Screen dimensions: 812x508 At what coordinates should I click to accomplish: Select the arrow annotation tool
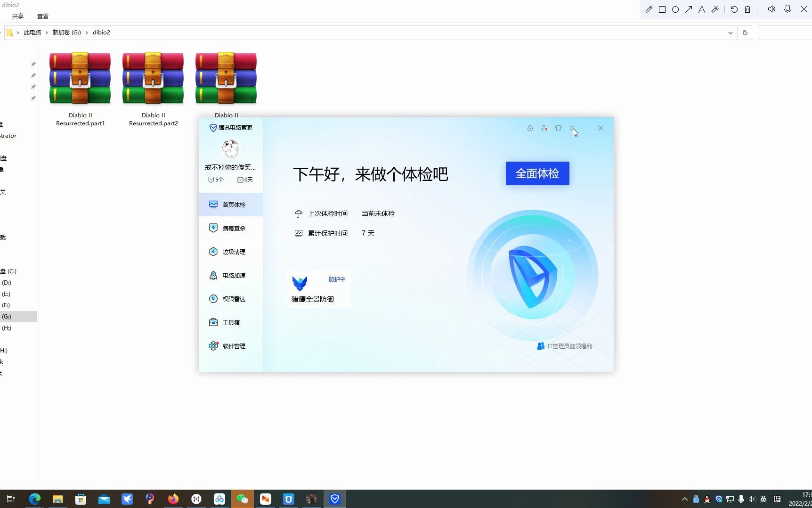(689, 9)
